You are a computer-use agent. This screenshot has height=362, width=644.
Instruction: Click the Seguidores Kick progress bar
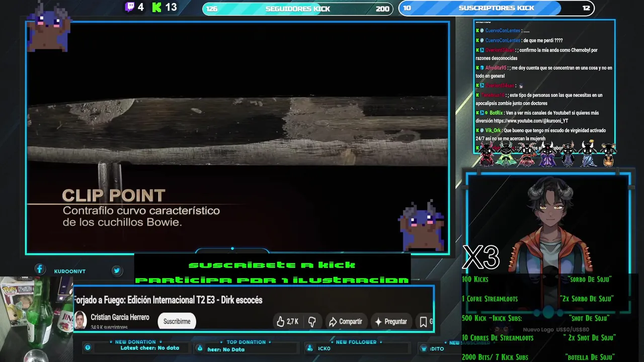(x=297, y=9)
